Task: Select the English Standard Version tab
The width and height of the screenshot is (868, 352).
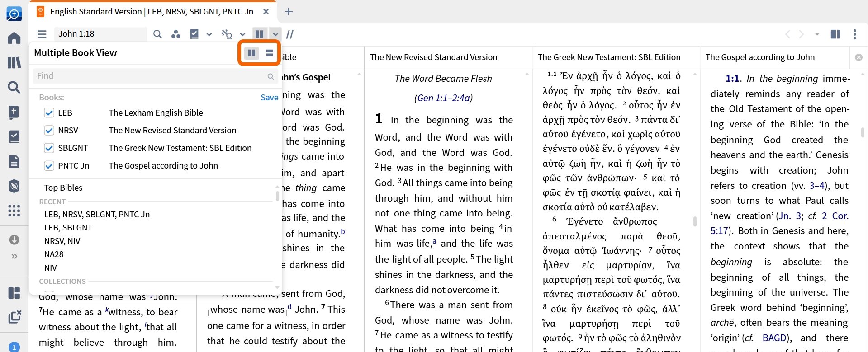Action: [x=152, y=12]
